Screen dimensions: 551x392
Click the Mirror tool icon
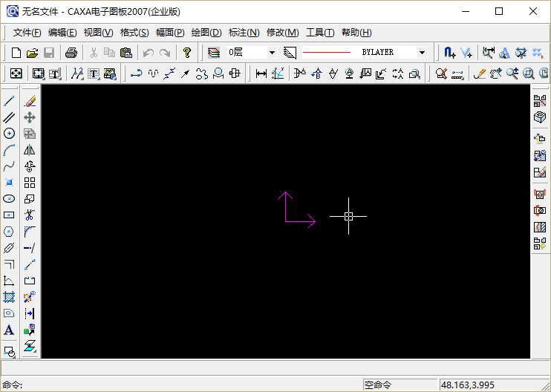click(x=30, y=150)
